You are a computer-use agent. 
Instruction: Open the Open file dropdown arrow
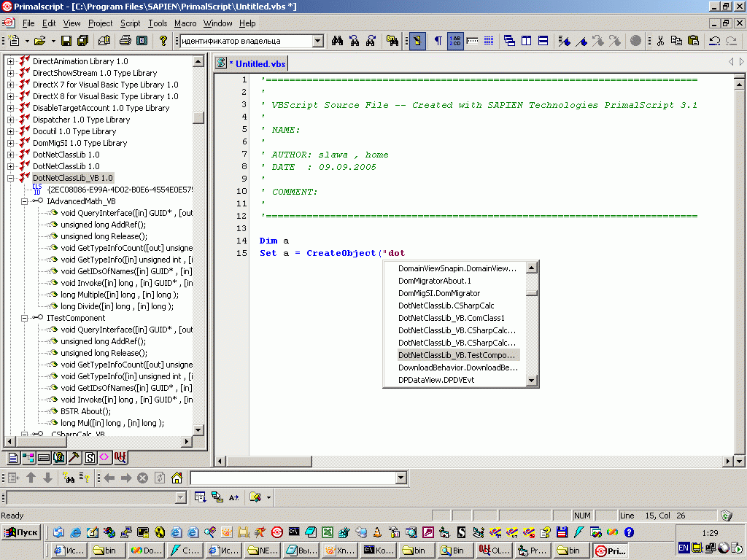click(53, 41)
